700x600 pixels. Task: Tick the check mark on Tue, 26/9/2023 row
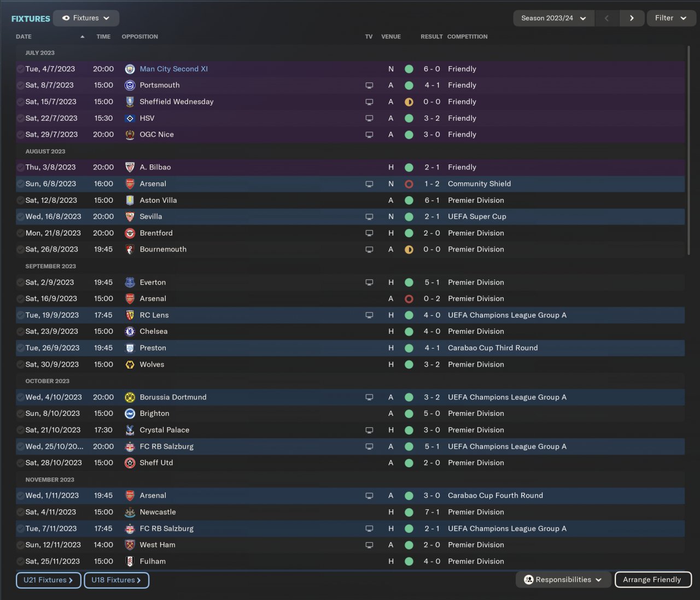tap(20, 348)
